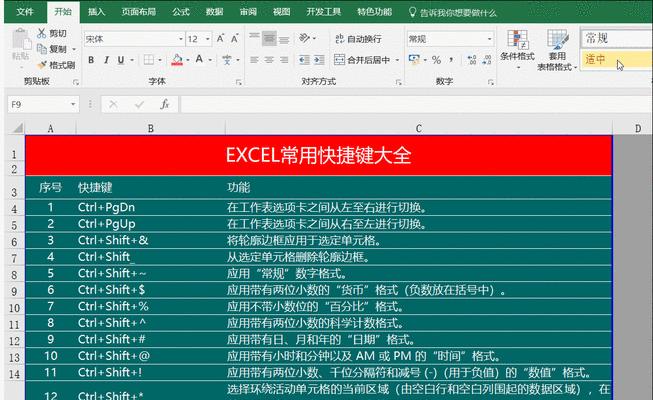Toggle left horizontal alignment

click(254, 60)
